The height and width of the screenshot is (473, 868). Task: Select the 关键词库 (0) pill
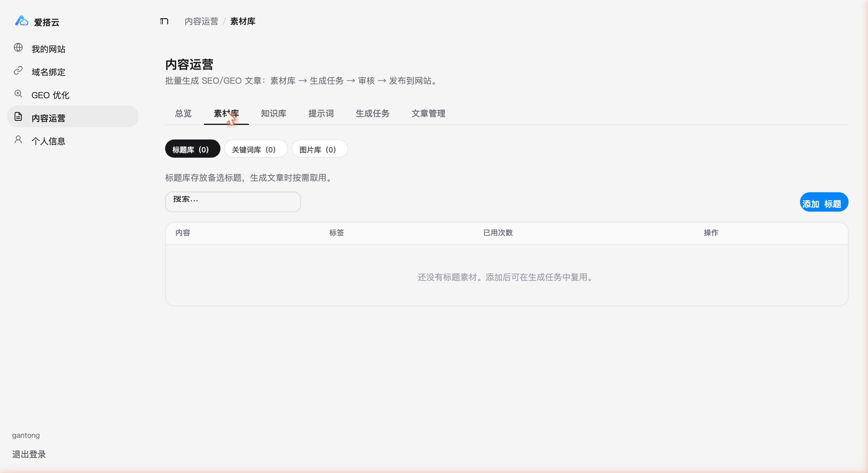[256, 149]
